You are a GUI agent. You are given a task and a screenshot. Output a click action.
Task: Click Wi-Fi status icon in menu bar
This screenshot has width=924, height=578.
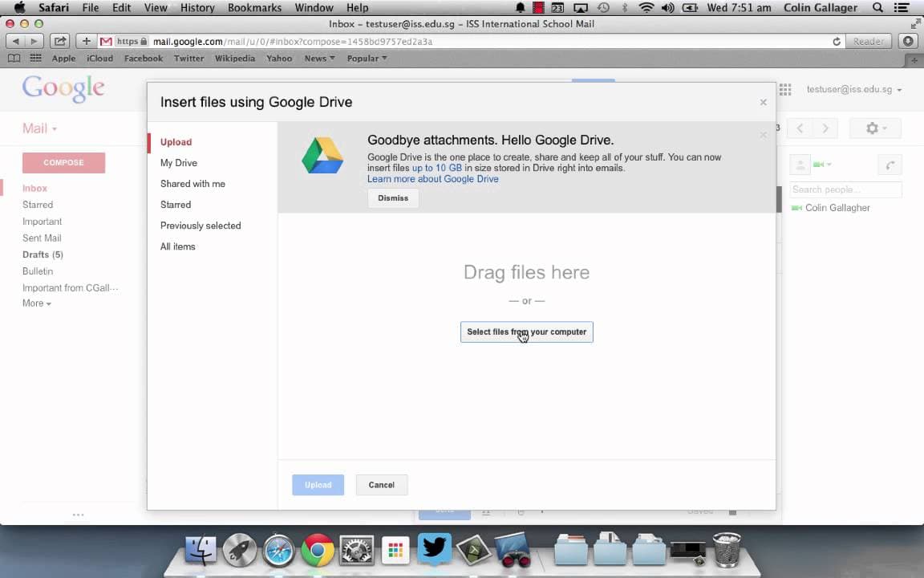(646, 8)
